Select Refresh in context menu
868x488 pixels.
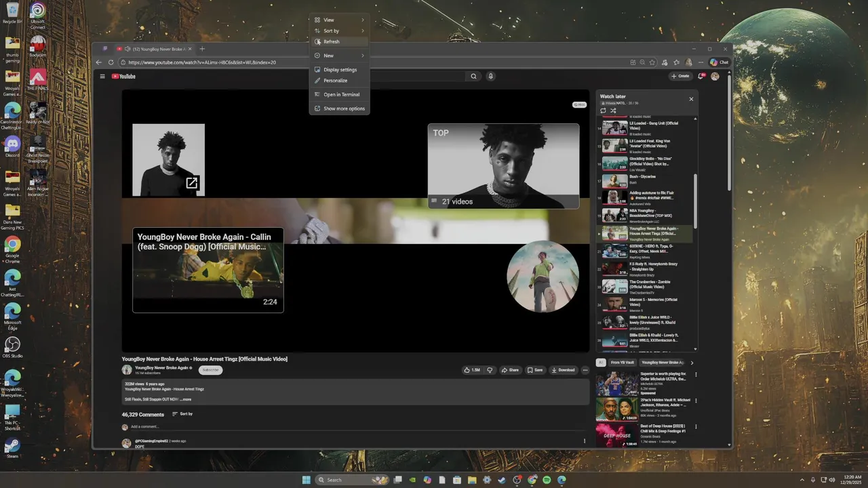coord(339,41)
